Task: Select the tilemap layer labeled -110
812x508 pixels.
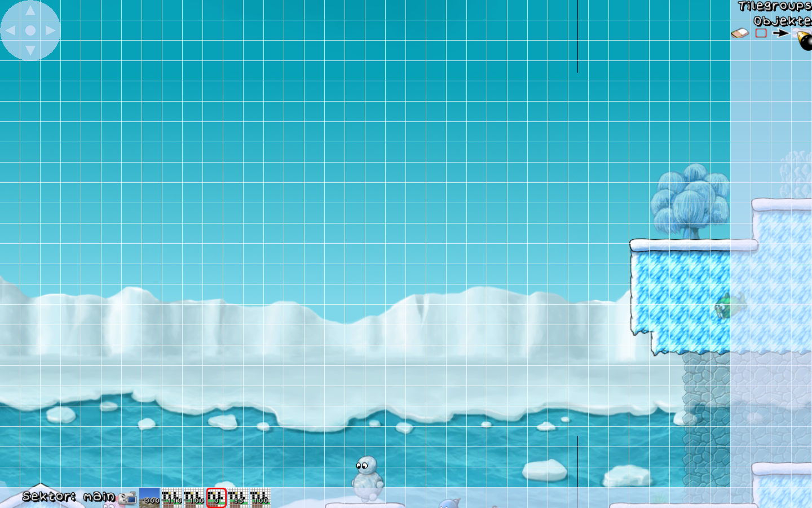Action: click(x=172, y=497)
